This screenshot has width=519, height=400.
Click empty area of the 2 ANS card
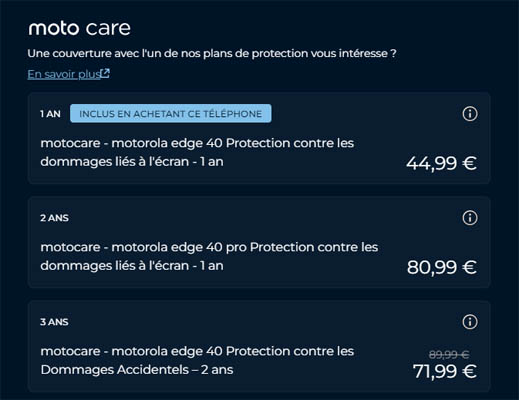point(267,218)
